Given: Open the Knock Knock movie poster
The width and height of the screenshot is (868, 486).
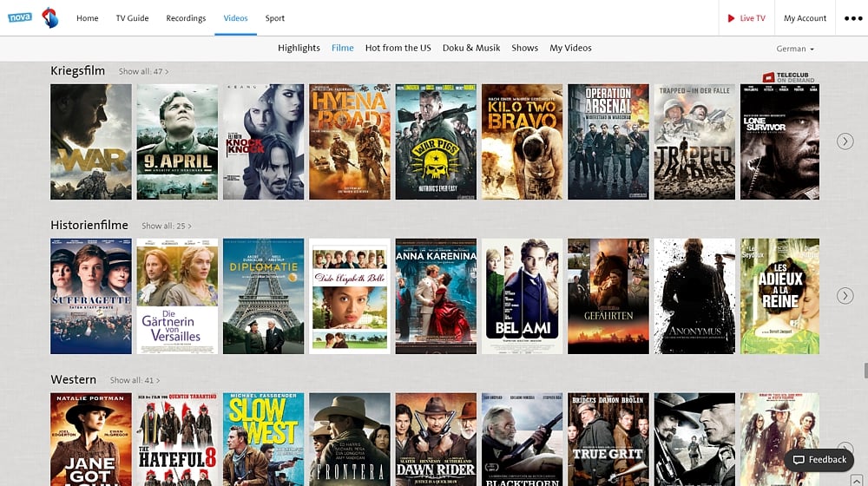Looking at the screenshot, I should click(x=264, y=141).
